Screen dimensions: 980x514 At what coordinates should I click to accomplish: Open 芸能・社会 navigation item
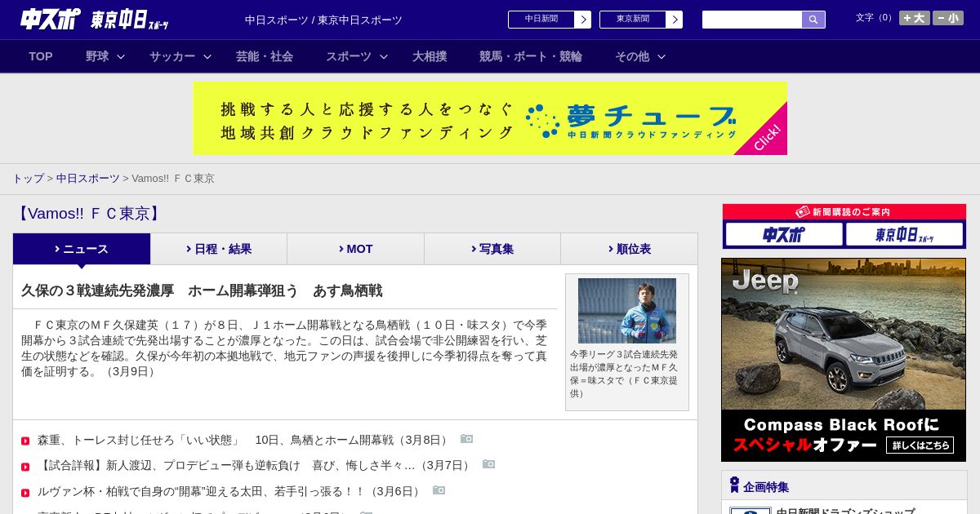click(265, 56)
